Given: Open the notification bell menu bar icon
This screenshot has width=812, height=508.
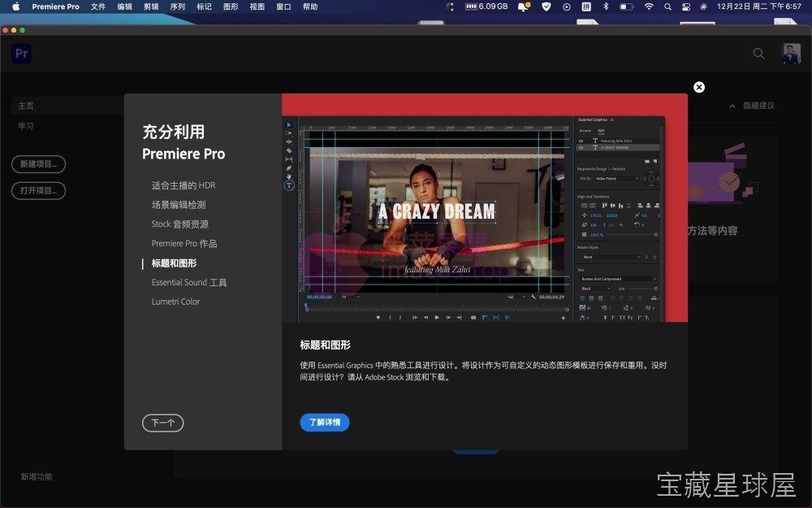Looking at the screenshot, I should [524, 7].
